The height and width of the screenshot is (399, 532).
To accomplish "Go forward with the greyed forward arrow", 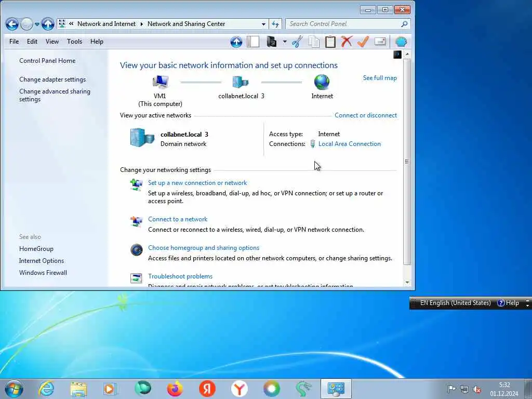I will coord(26,24).
